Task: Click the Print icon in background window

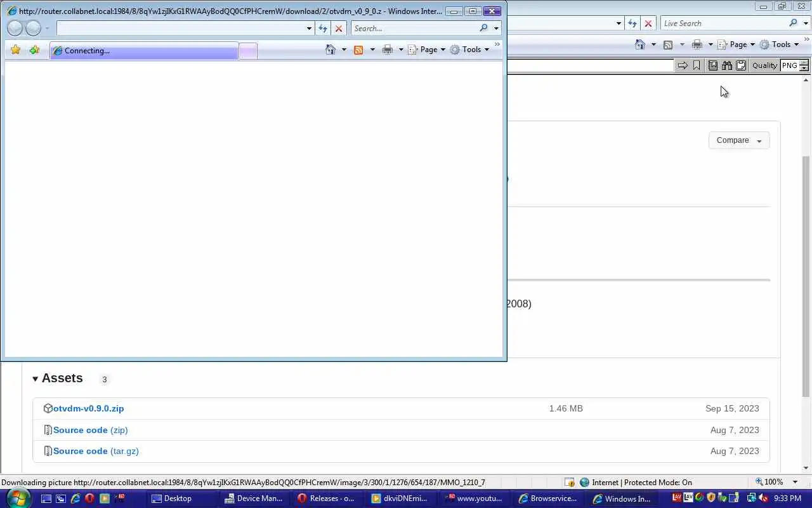Action: pyautogui.click(x=697, y=44)
